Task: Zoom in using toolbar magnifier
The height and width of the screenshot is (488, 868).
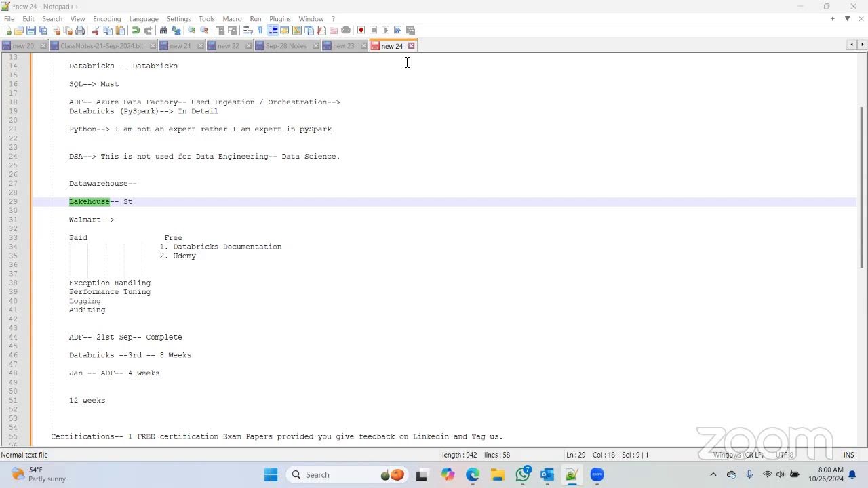Action: click(x=191, y=30)
